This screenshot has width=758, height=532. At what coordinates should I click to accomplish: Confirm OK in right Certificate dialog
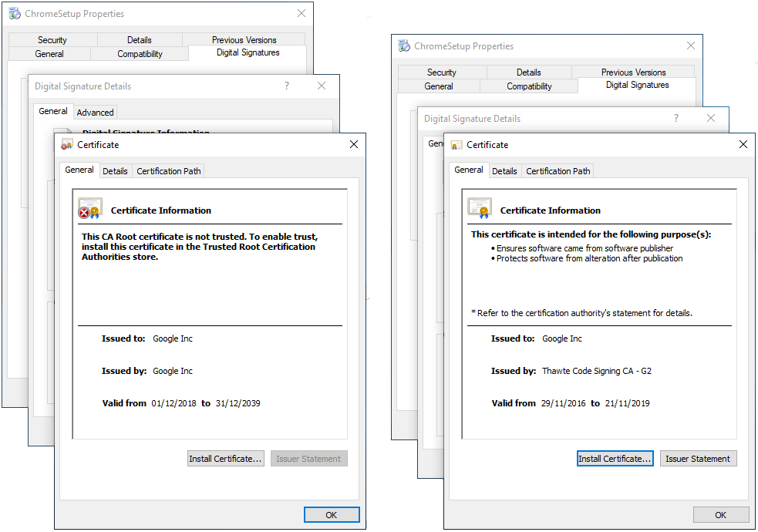(x=721, y=514)
